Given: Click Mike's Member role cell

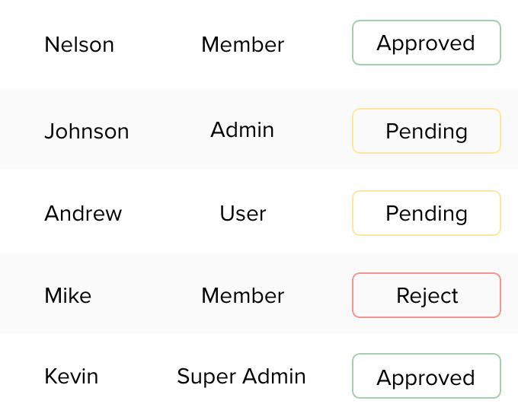Looking at the screenshot, I should 243,295.
